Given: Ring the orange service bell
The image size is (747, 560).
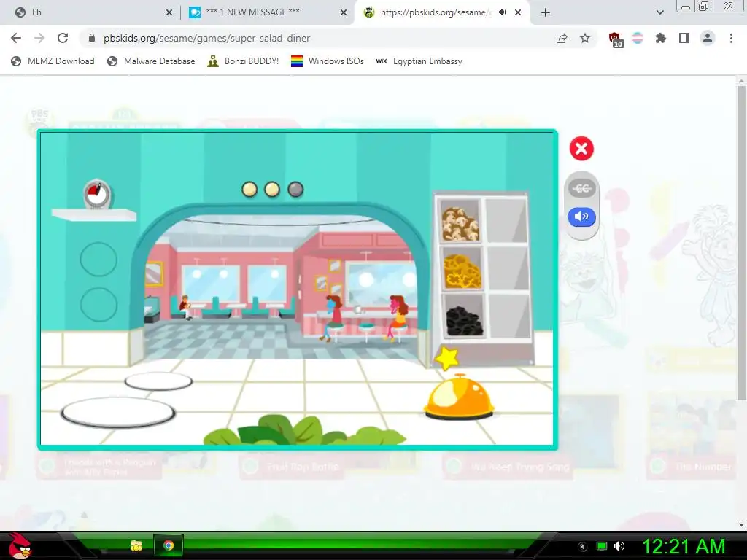Looking at the screenshot, I should (459, 398).
